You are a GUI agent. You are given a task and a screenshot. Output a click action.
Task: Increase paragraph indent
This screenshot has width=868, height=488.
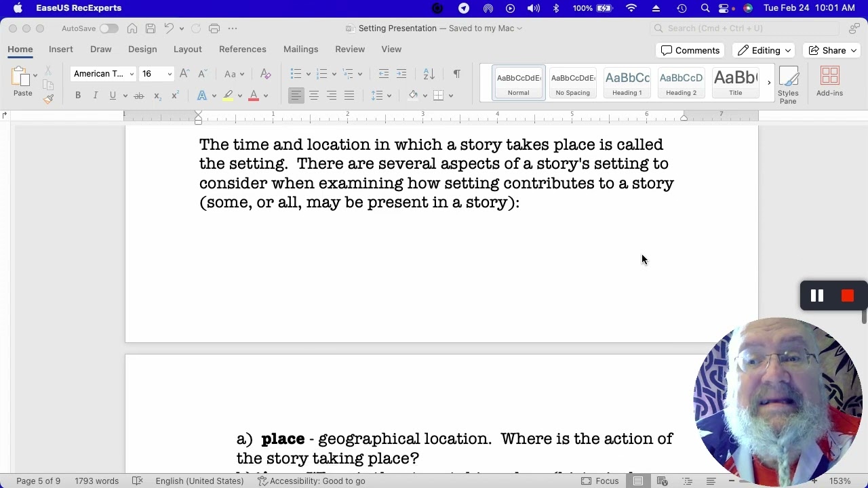click(x=401, y=74)
